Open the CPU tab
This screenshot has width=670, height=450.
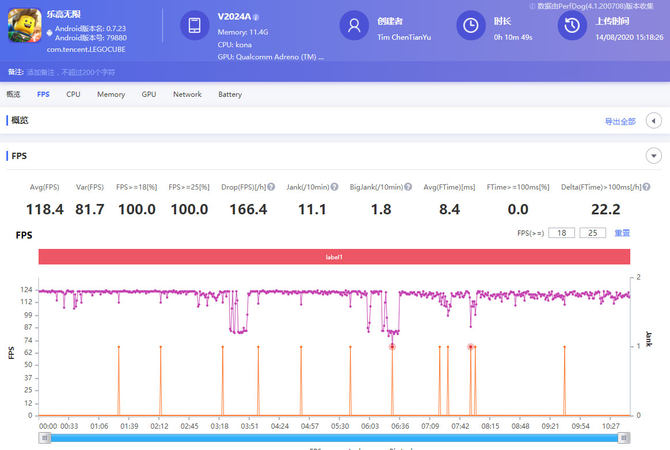click(73, 94)
